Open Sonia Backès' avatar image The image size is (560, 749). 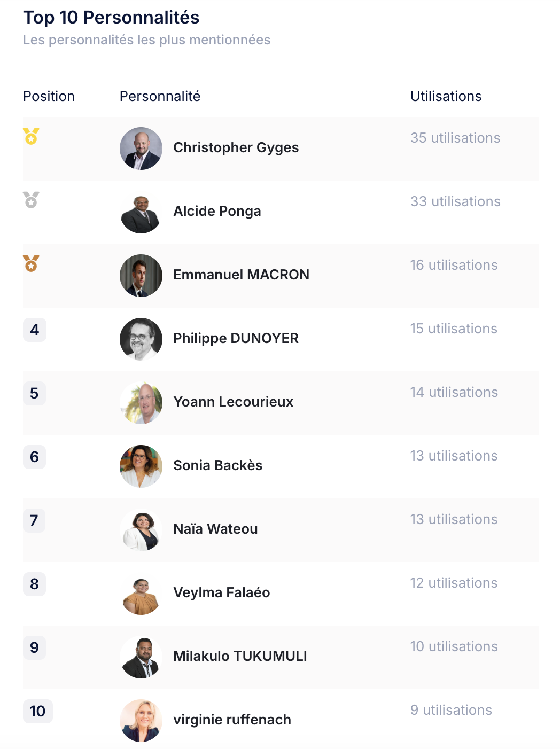pos(141,466)
